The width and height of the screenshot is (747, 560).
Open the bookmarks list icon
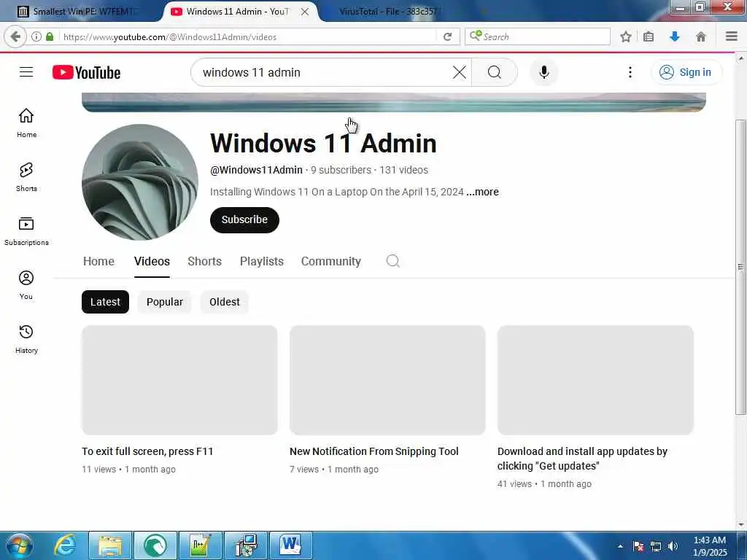(649, 36)
